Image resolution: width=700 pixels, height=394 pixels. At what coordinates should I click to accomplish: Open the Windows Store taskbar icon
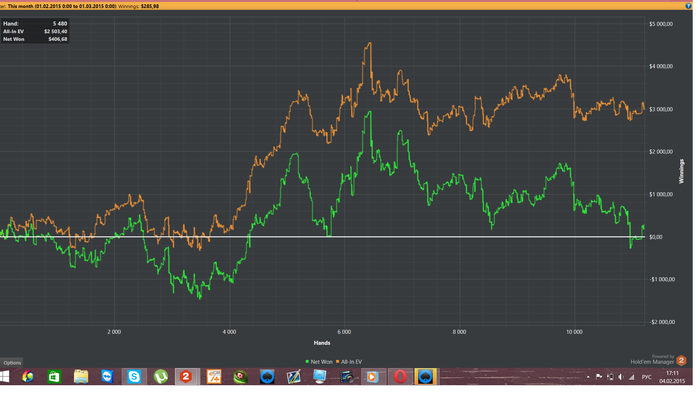pyautogui.click(x=54, y=377)
